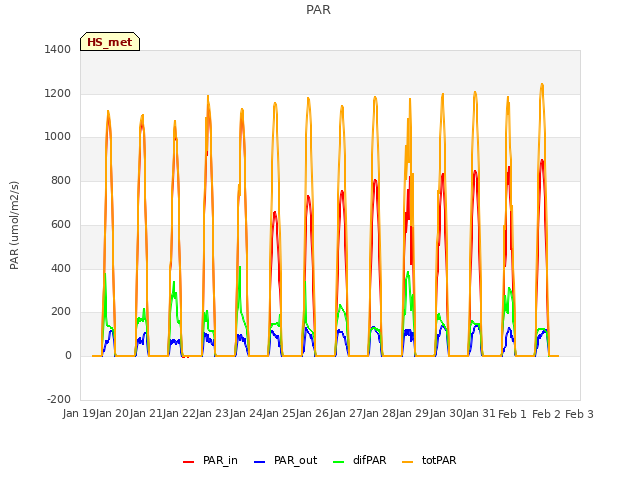640x480 pixels.
Task: Click the PAR (umol/m2/s) axis title
Action: pyautogui.click(x=14, y=225)
